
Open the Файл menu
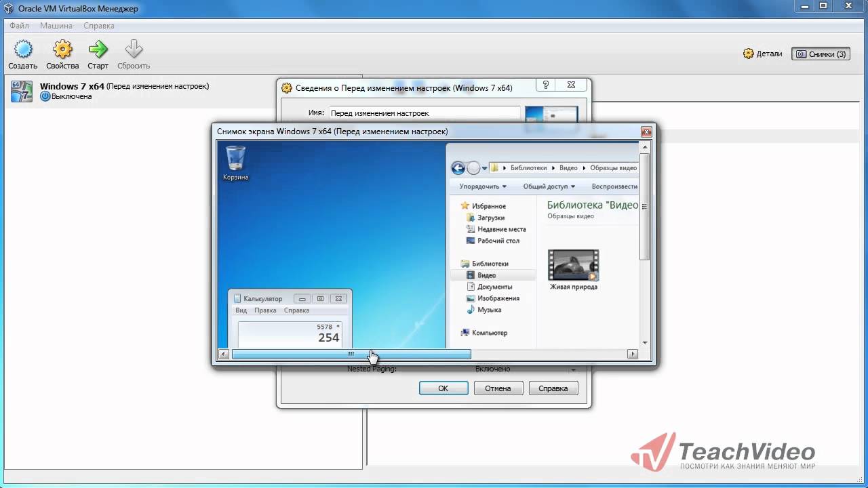(x=19, y=26)
